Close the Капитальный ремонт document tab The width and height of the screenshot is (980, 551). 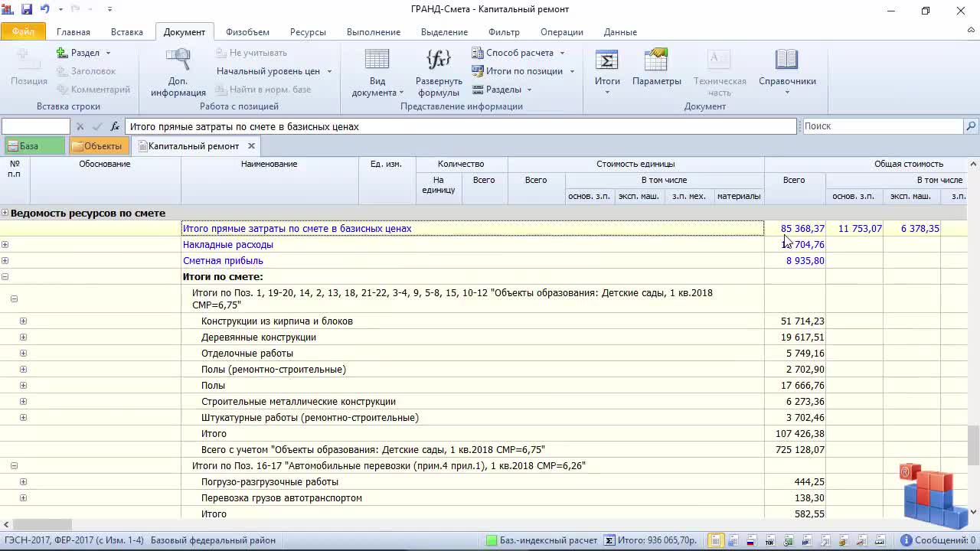click(x=251, y=145)
